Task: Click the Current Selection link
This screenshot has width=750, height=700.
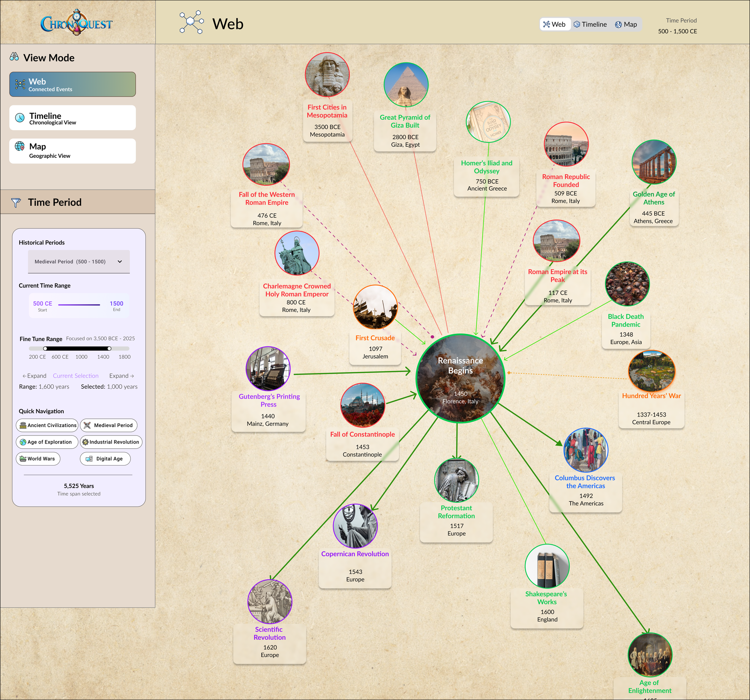Action: coord(76,376)
